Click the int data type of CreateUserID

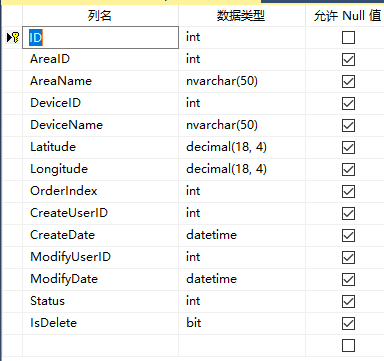point(242,213)
